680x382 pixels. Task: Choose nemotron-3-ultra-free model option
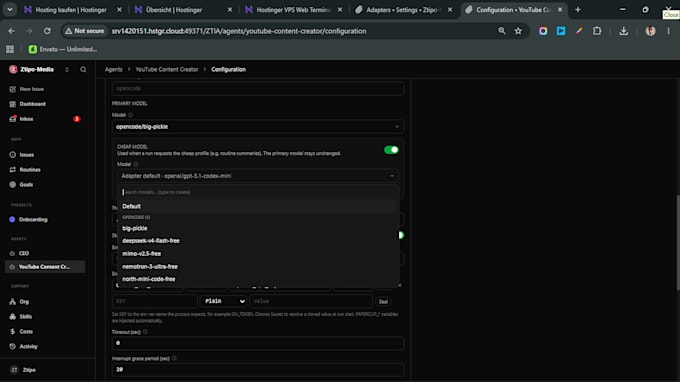[258, 267]
